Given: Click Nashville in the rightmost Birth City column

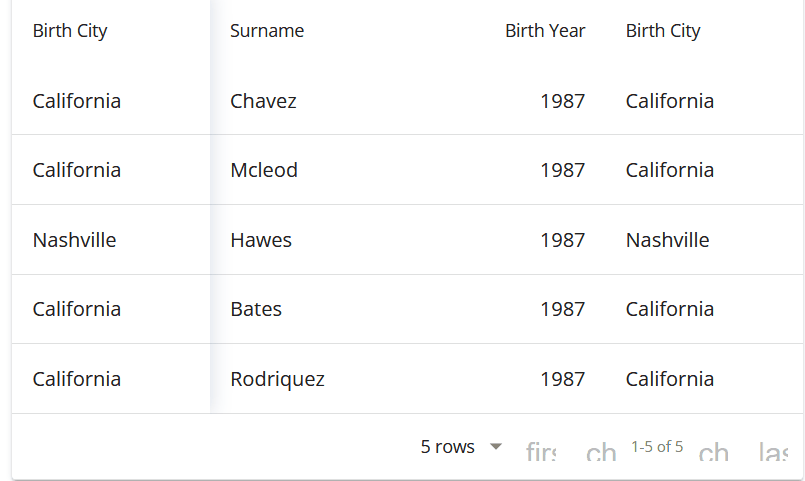Looking at the screenshot, I should [x=667, y=240].
